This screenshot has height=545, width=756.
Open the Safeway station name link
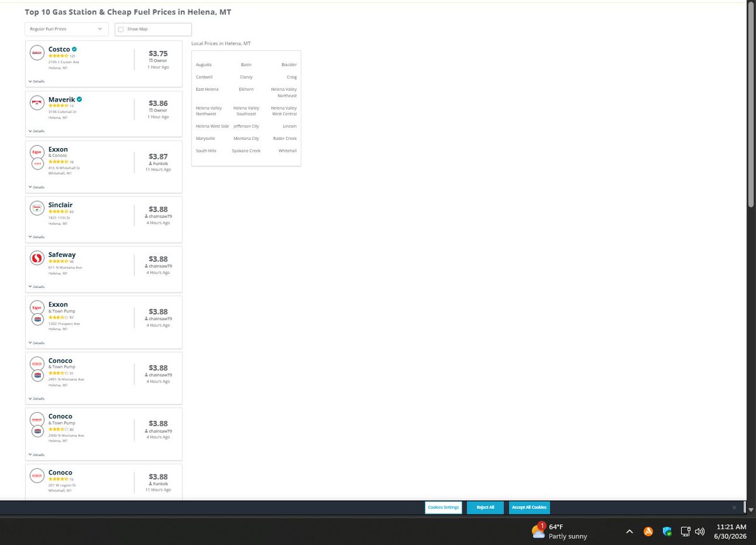62,255
